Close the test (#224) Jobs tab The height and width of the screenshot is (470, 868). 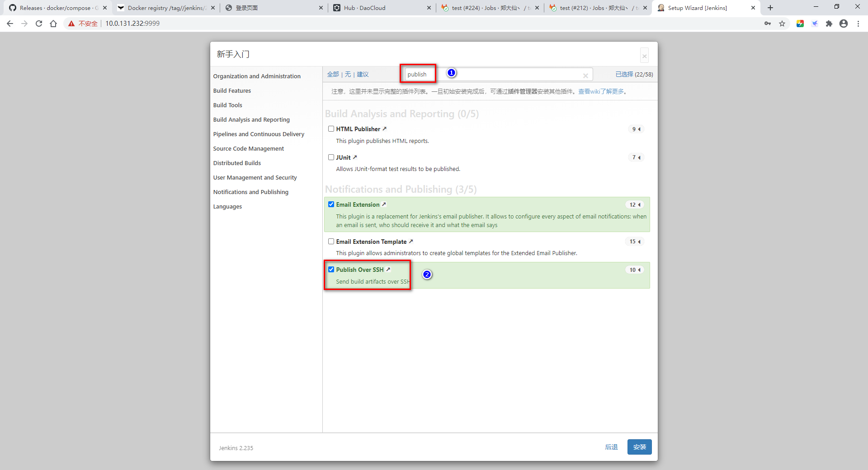tap(537, 8)
